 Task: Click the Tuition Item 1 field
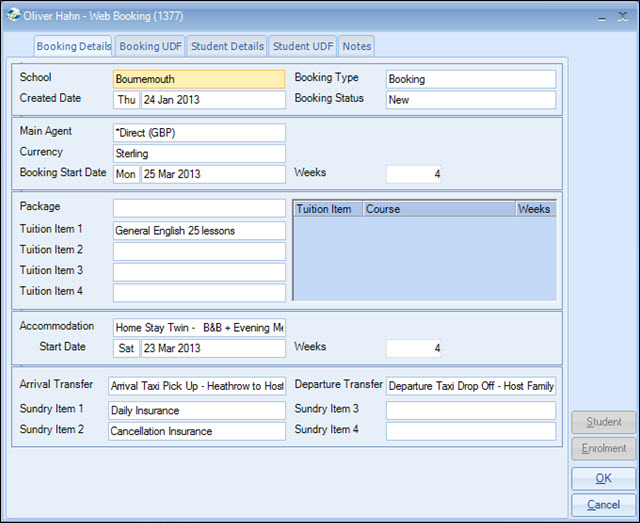click(x=199, y=230)
